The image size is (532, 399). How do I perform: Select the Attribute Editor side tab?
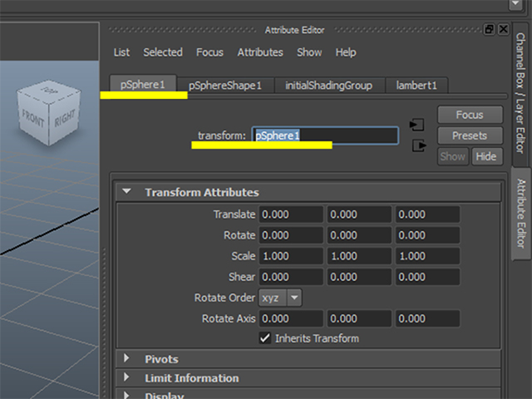(x=521, y=214)
